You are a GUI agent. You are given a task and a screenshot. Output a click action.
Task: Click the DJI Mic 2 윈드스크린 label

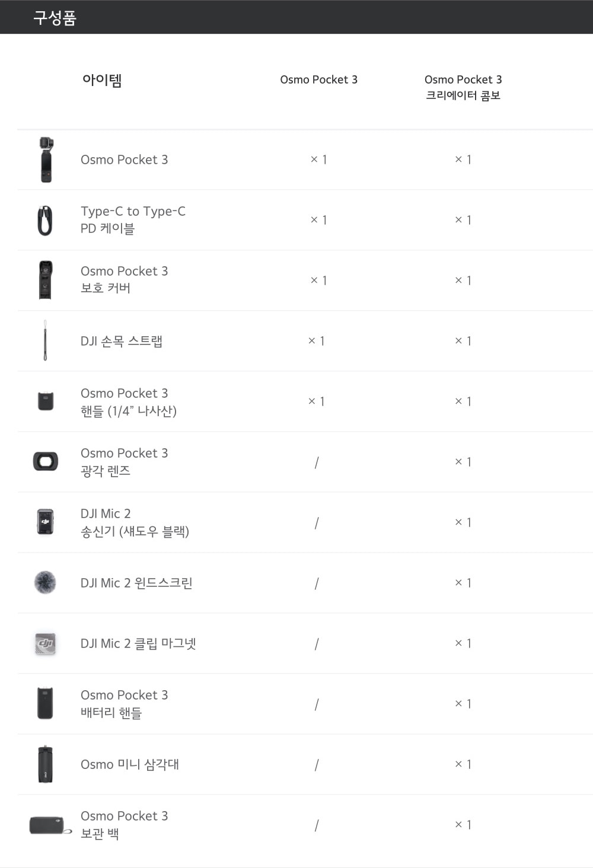[x=136, y=583]
